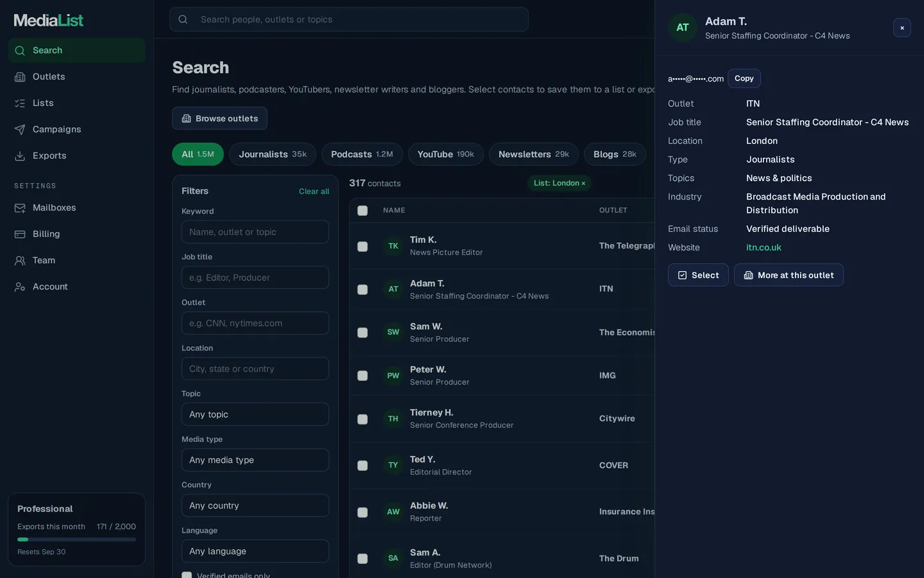Click the MediaList logo
This screenshot has height=578, width=924.
coord(49,21)
